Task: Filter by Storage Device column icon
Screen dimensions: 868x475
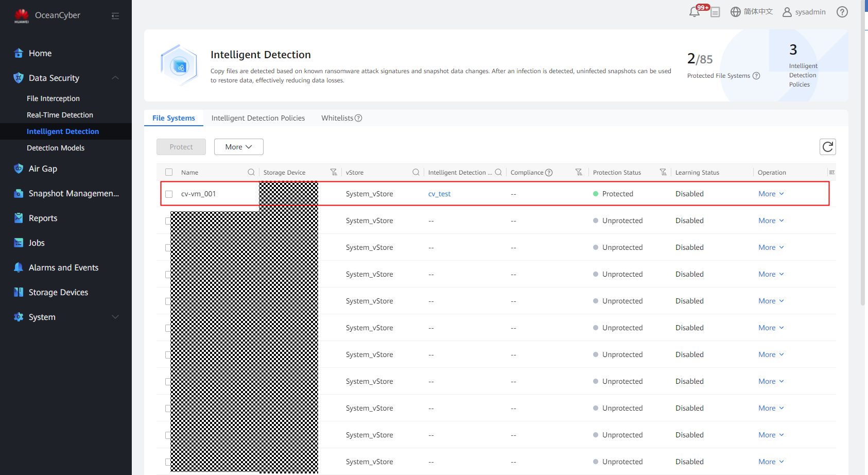Action: [x=334, y=172]
